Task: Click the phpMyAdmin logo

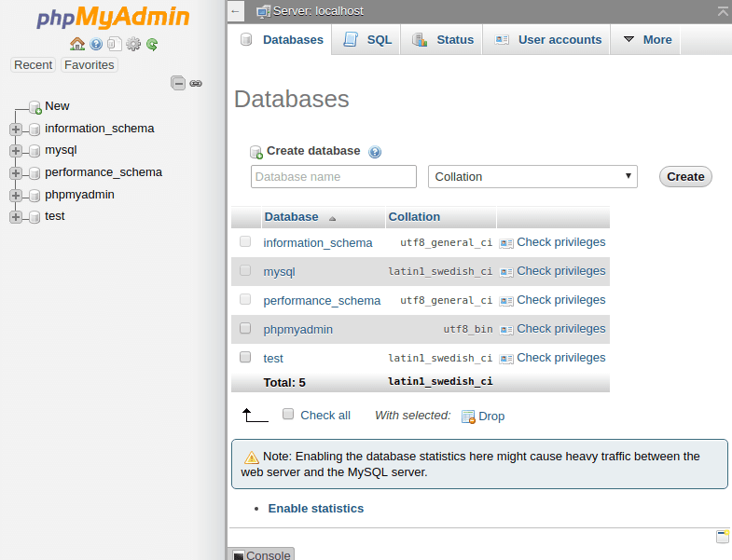Action: [x=113, y=18]
